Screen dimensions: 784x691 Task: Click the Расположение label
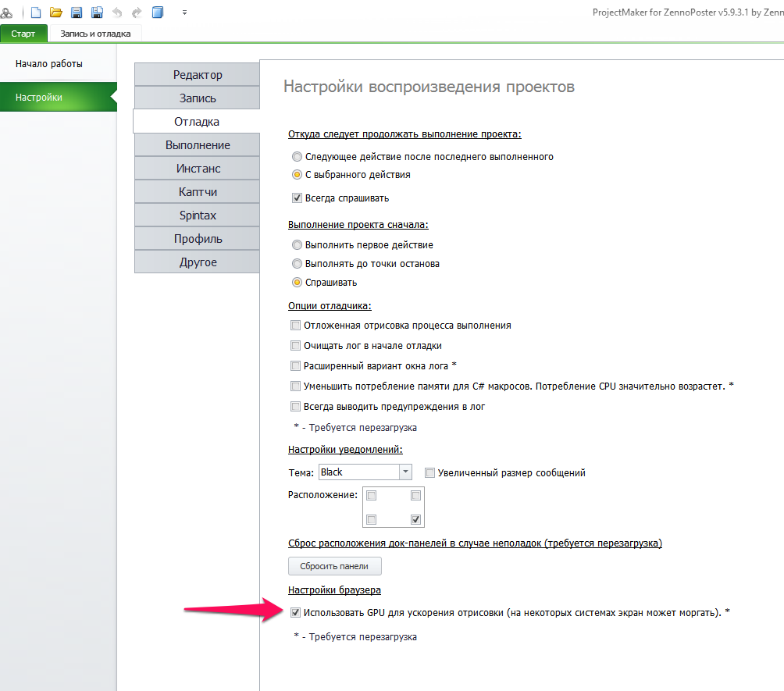click(x=323, y=495)
